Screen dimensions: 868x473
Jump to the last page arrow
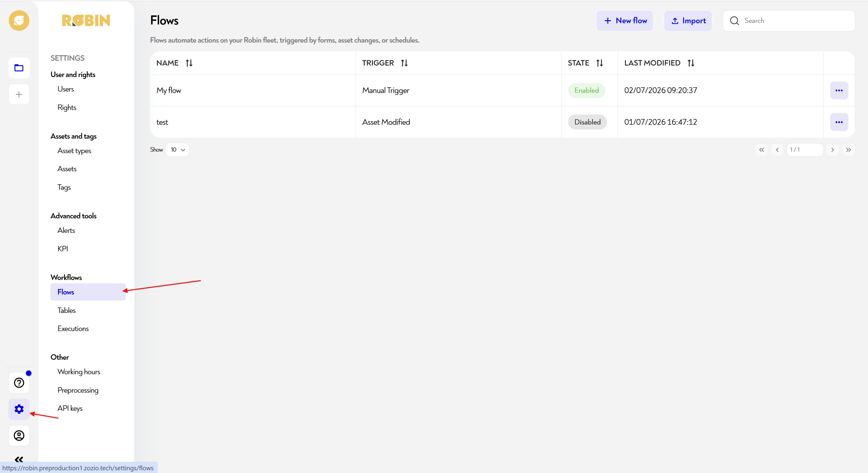(848, 150)
